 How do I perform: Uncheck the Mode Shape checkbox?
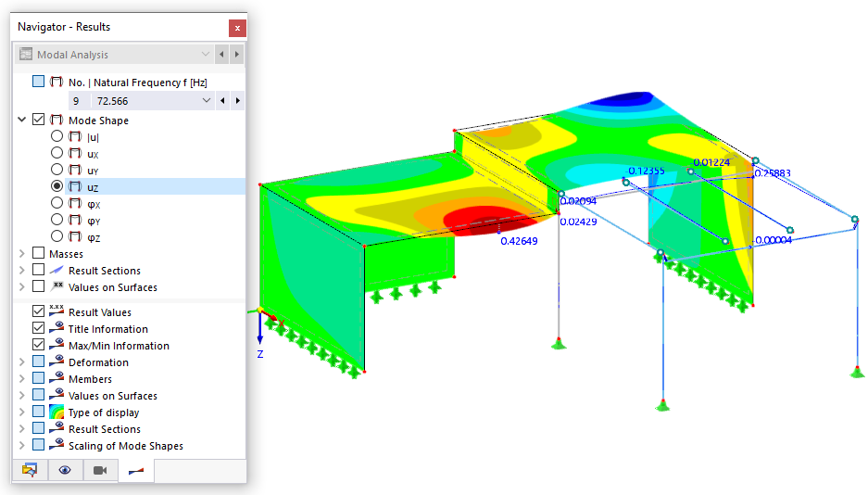tap(38, 120)
